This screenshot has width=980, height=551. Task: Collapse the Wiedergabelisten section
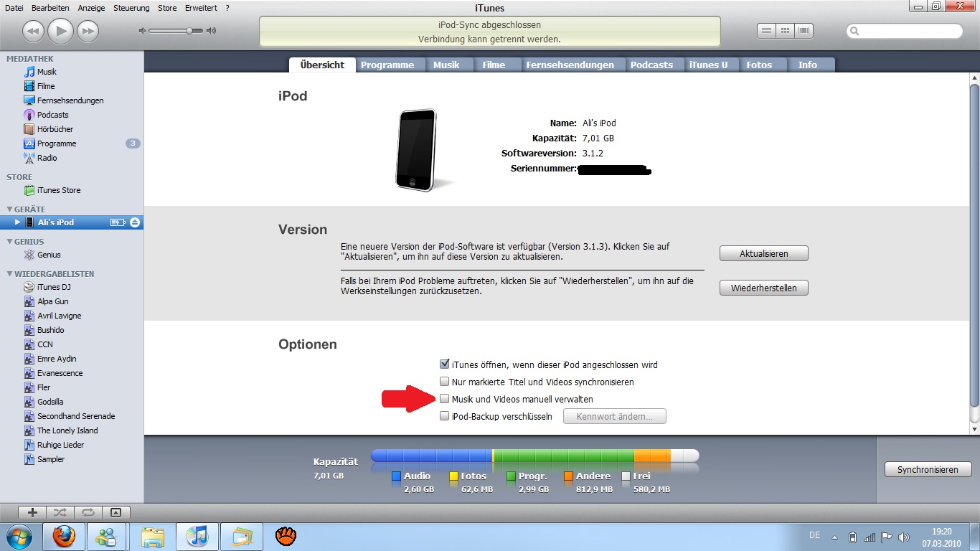click(x=9, y=274)
